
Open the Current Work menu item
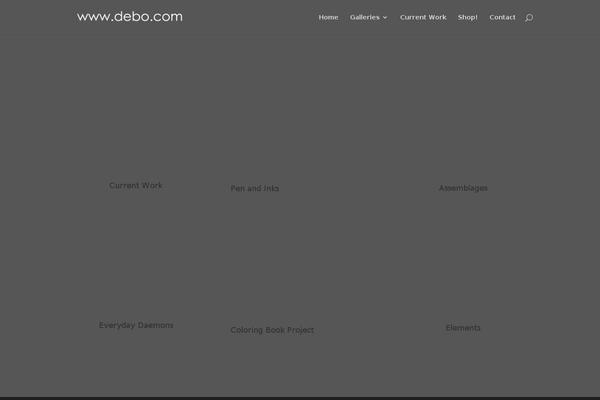pos(423,17)
